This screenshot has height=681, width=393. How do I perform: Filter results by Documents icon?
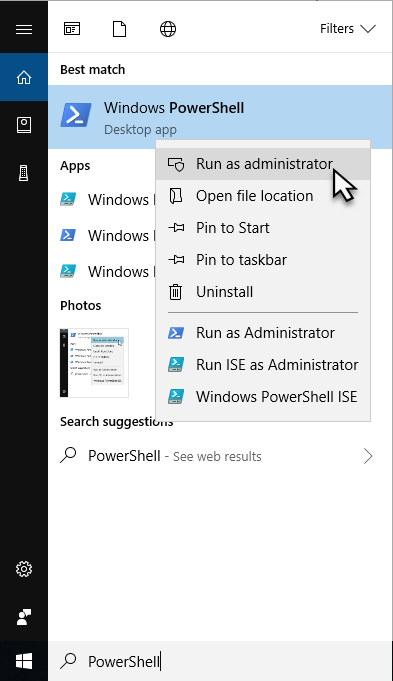pyautogui.click(x=119, y=29)
